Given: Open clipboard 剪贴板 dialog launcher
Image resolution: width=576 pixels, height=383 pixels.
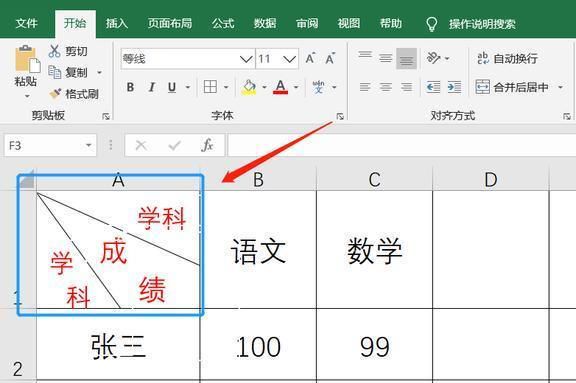Looking at the screenshot, I should [x=106, y=116].
